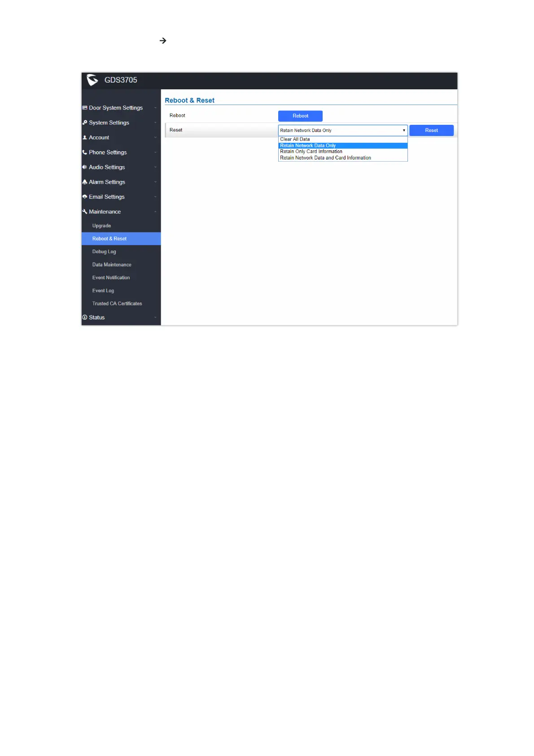Select Reboot & Reset sidebar item
534x756 pixels.
(x=121, y=238)
